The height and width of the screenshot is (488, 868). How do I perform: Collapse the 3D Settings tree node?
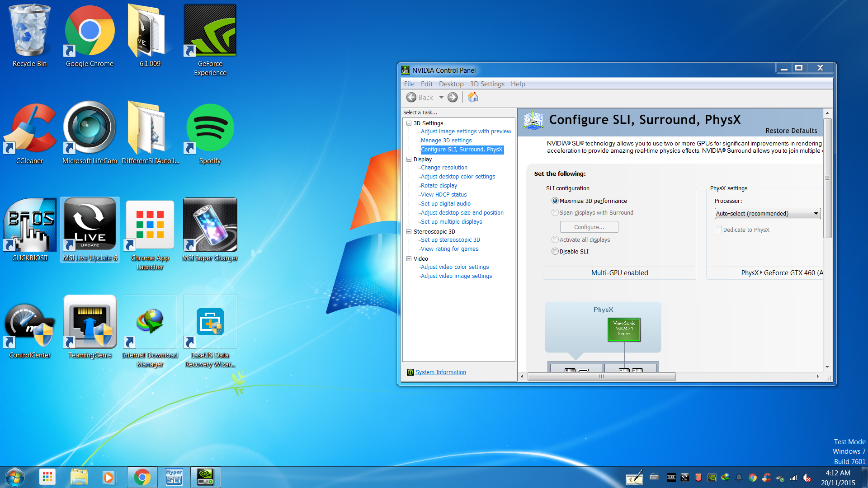409,123
